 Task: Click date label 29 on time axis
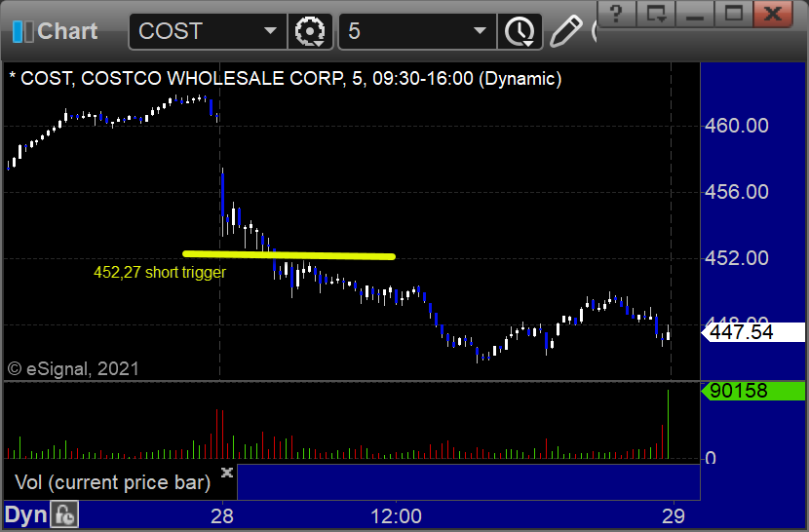click(674, 516)
